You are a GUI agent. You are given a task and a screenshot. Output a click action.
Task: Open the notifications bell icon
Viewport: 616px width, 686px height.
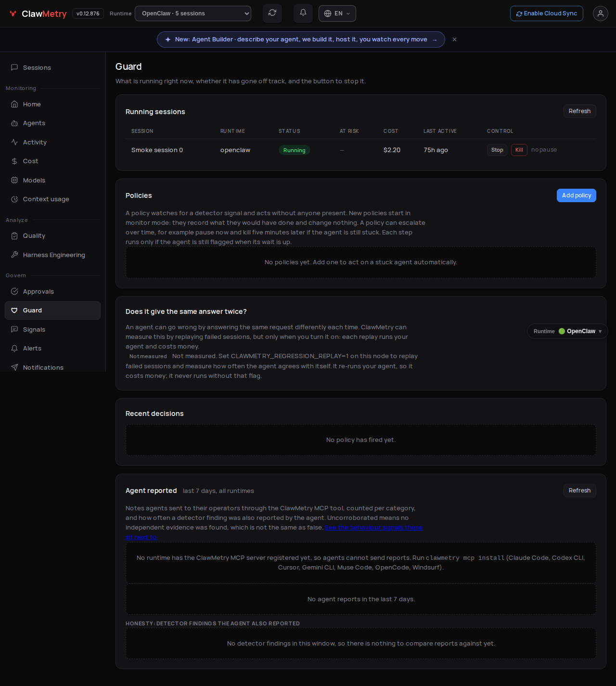303,13
